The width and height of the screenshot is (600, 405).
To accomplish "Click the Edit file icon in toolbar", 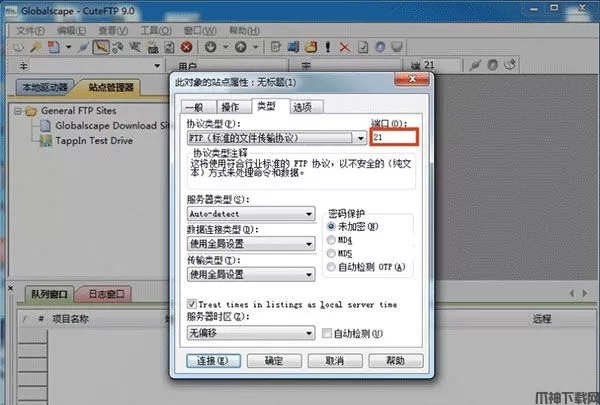I will click(276, 47).
